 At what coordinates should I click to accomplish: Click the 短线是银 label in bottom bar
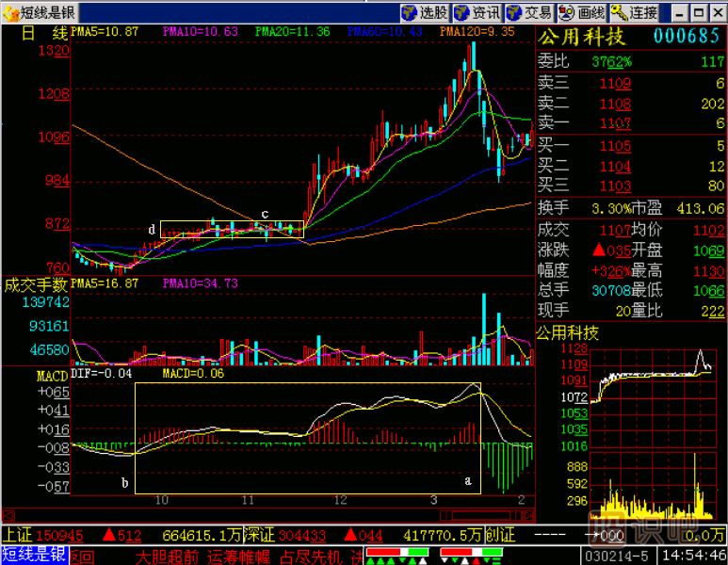33,556
